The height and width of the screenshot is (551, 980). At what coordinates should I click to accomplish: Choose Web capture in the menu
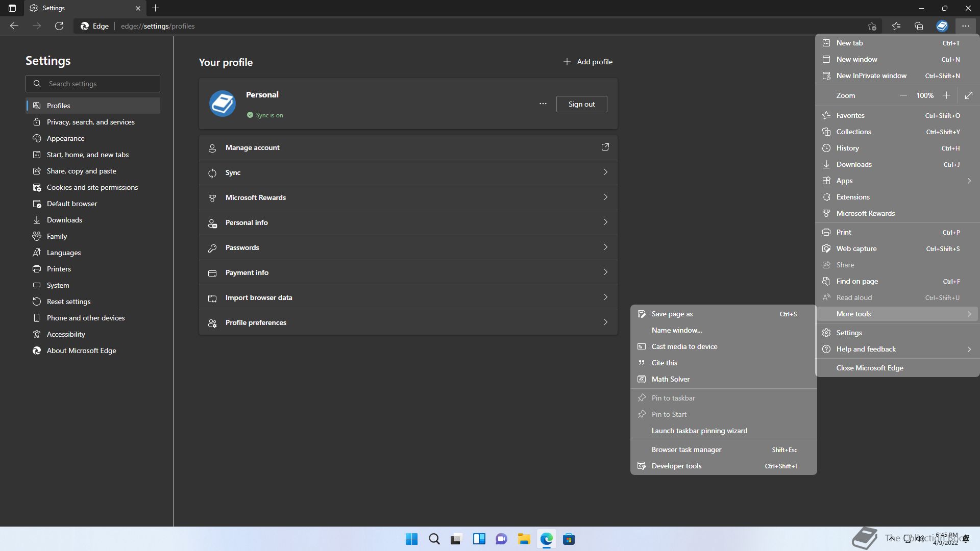pos(897,248)
